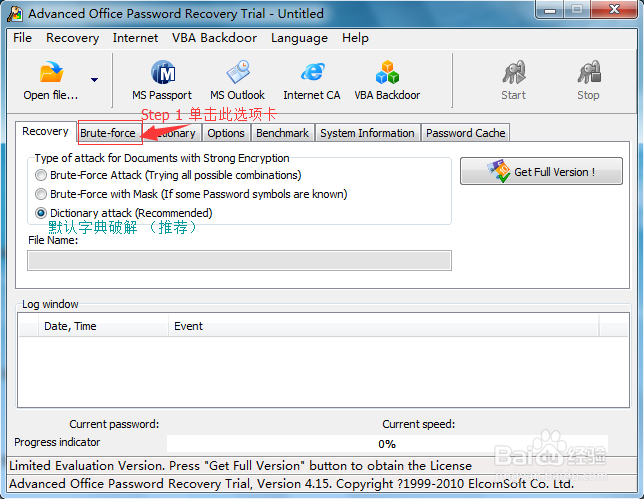
Task: Switch to the Password Cache tab
Action: coord(465,133)
